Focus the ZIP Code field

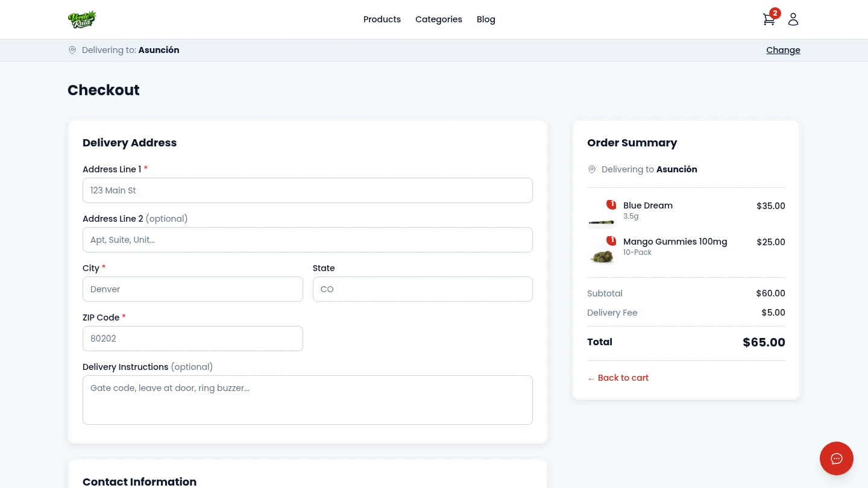[192, 339]
